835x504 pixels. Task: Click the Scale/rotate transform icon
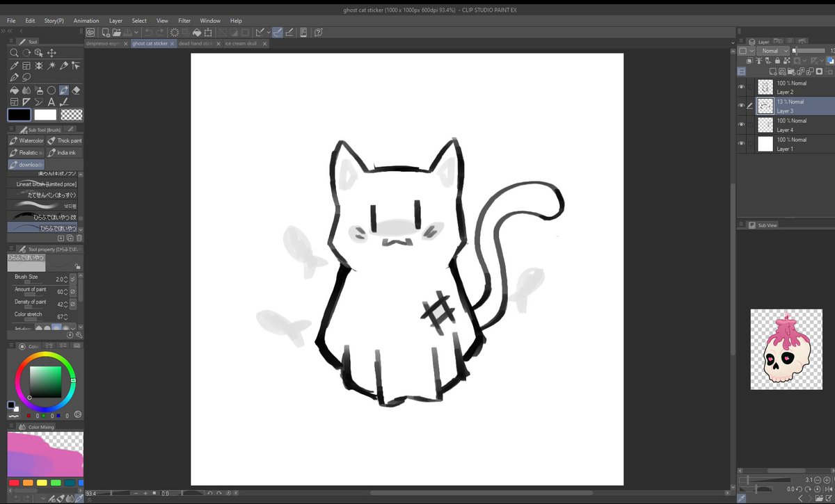click(x=208, y=32)
